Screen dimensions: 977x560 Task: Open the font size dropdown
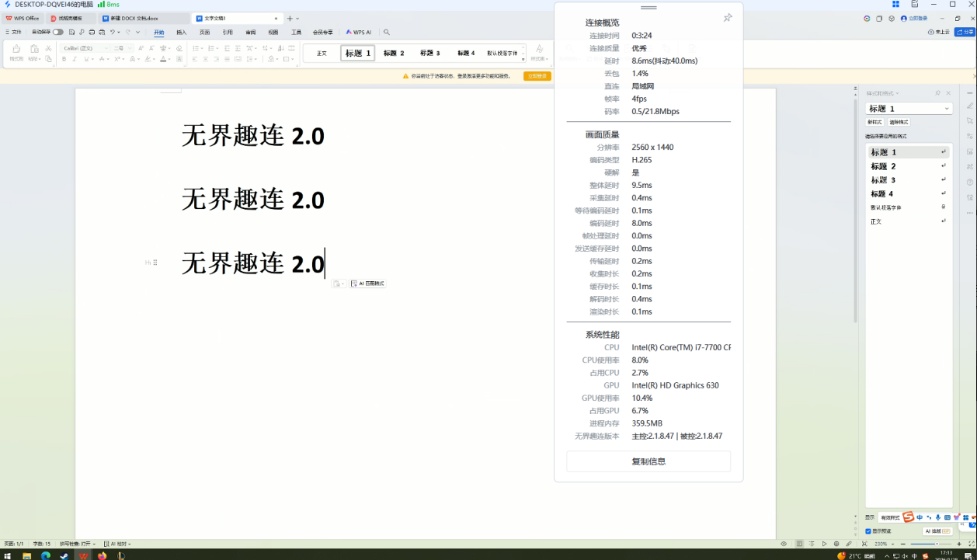[x=130, y=48]
